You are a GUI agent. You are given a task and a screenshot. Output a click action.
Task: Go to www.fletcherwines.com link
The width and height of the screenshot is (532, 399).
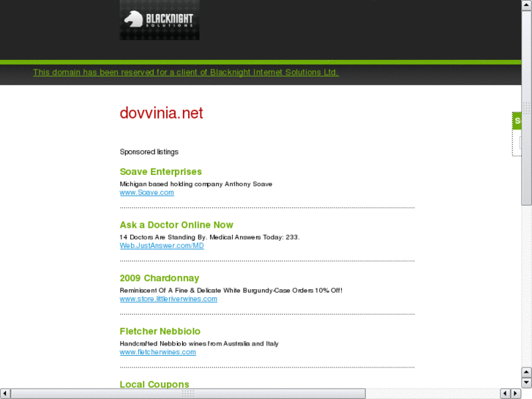click(158, 352)
